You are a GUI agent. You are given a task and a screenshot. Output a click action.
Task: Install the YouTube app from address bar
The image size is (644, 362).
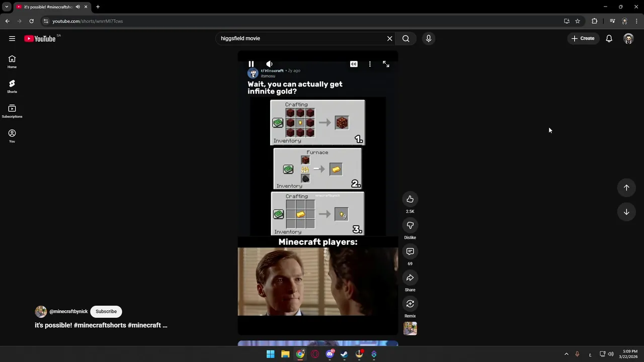[x=567, y=21]
